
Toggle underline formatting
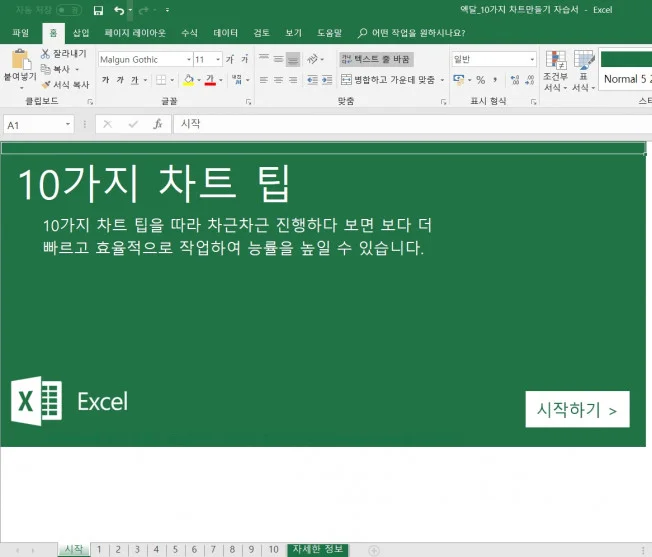click(x=134, y=80)
